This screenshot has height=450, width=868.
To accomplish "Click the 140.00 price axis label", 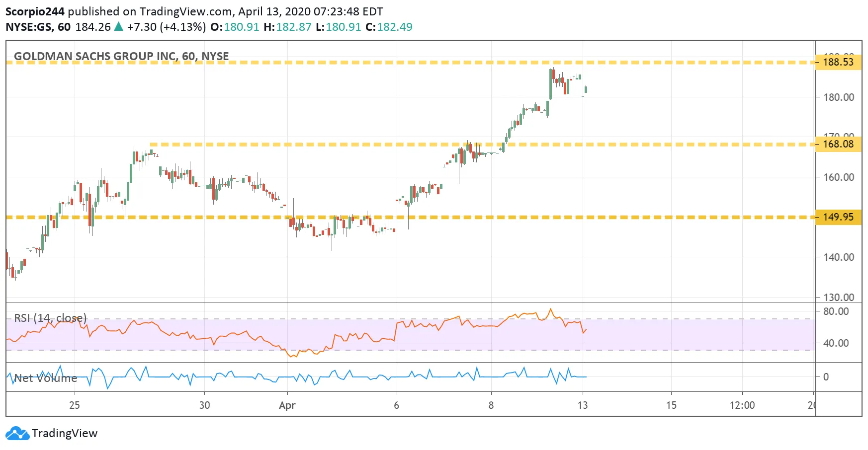I will point(839,257).
